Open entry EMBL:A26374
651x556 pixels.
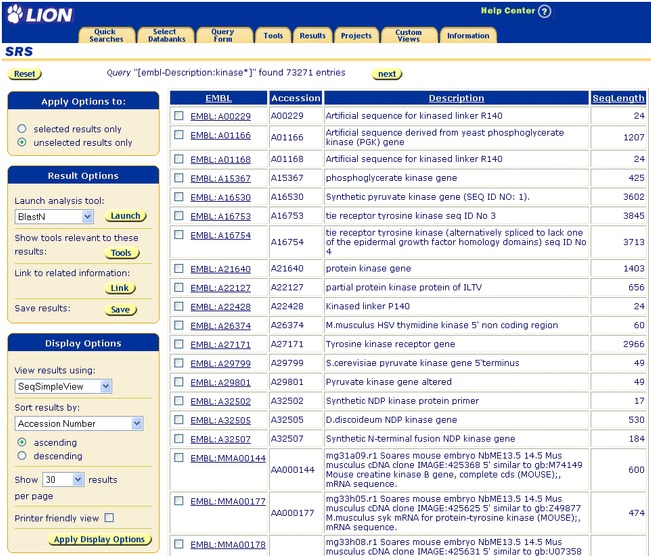pos(220,326)
